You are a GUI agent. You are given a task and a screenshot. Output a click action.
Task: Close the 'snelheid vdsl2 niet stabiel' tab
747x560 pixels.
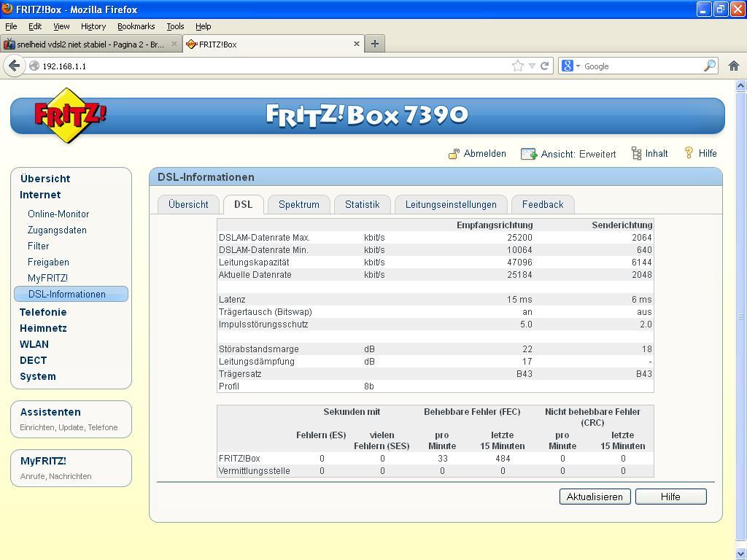tap(174, 44)
